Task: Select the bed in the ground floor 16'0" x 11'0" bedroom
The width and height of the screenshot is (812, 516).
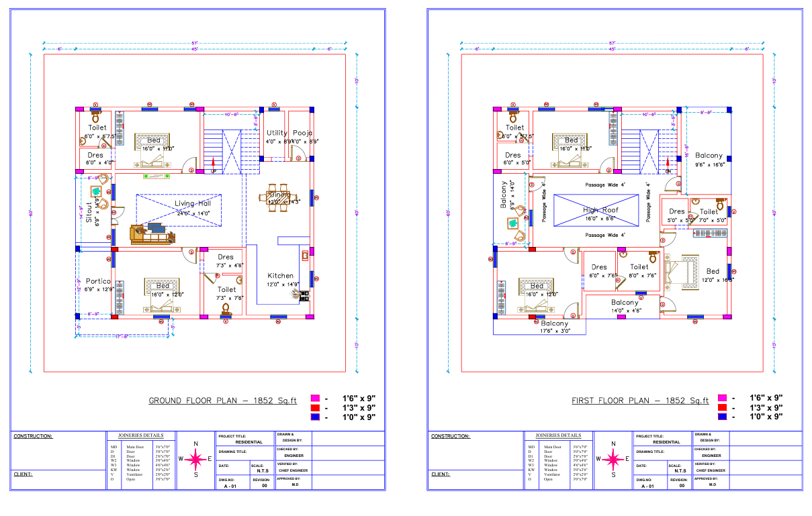Action: point(154,149)
